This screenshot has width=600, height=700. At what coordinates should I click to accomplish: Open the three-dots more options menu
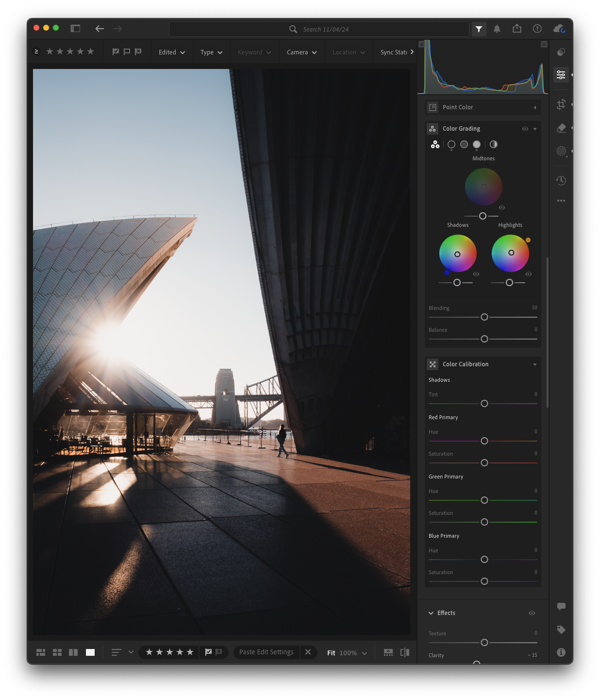(x=561, y=201)
